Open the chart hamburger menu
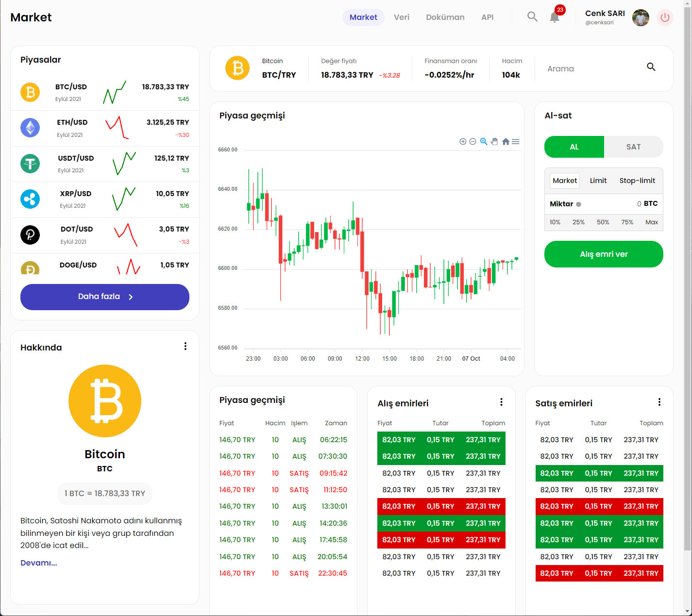The height and width of the screenshot is (616, 692). tap(516, 141)
